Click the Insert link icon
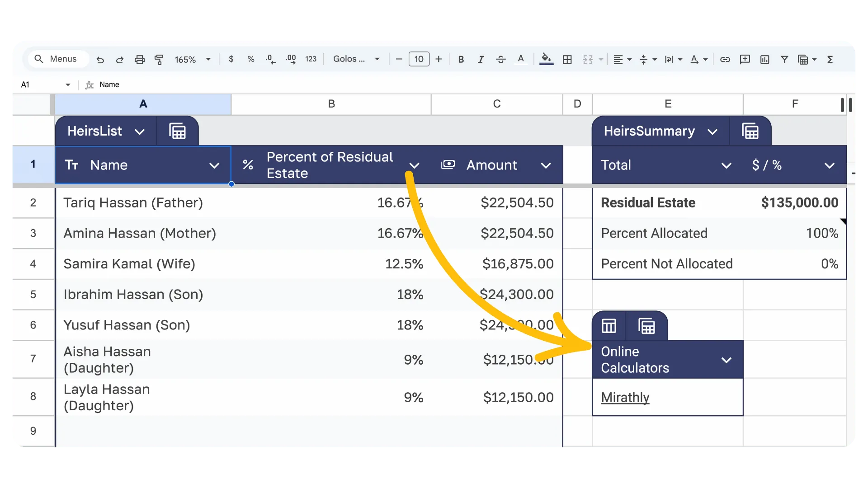The image size is (868, 488). click(x=725, y=59)
